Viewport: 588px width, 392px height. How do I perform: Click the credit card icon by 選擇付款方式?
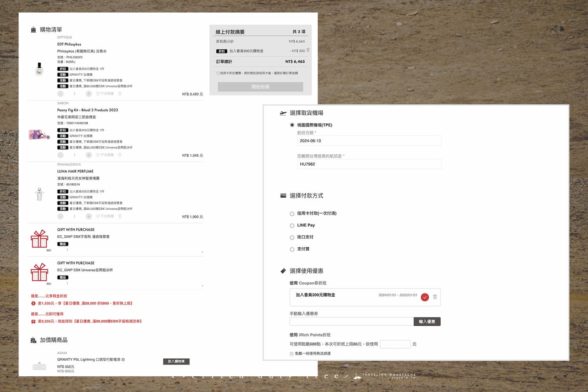click(x=283, y=196)
